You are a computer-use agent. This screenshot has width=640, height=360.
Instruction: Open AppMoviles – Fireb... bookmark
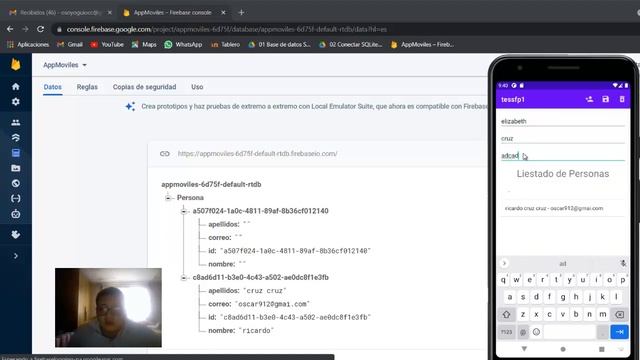tap(422, 44)
